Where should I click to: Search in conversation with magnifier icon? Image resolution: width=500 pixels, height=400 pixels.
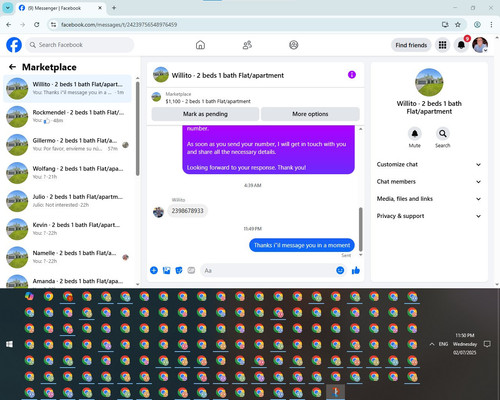[443, 134]
